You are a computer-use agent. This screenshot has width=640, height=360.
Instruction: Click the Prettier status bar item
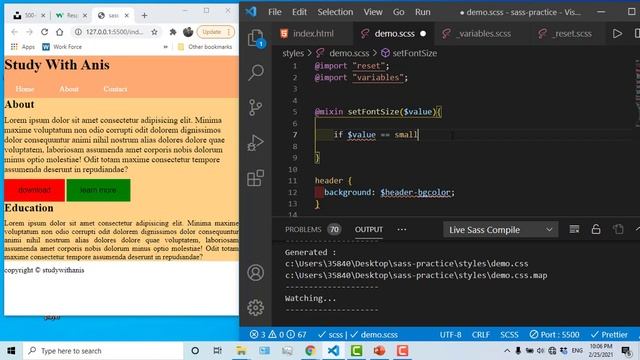tap(609, 335)
